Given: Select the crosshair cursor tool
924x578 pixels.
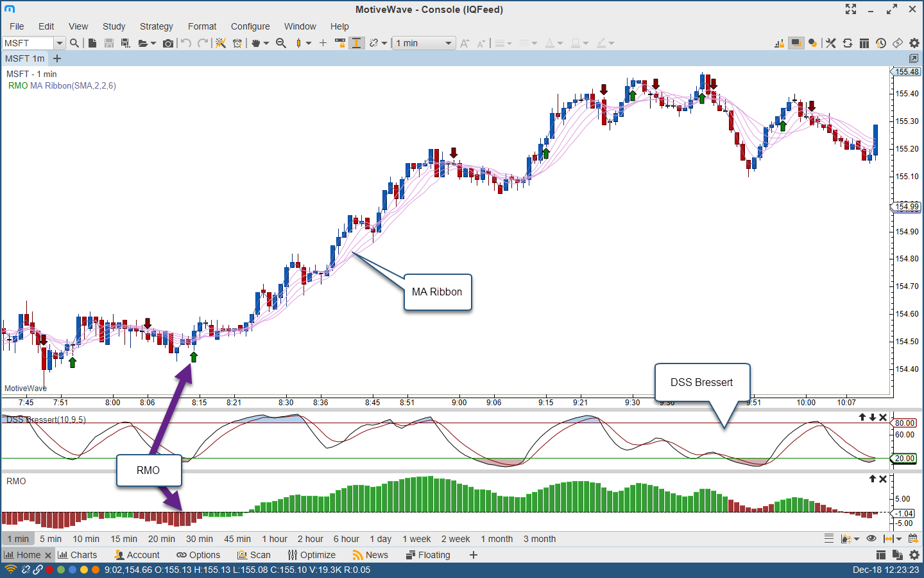Looking at the screenshot, I should pyautogui.click(x=323, y=43).
